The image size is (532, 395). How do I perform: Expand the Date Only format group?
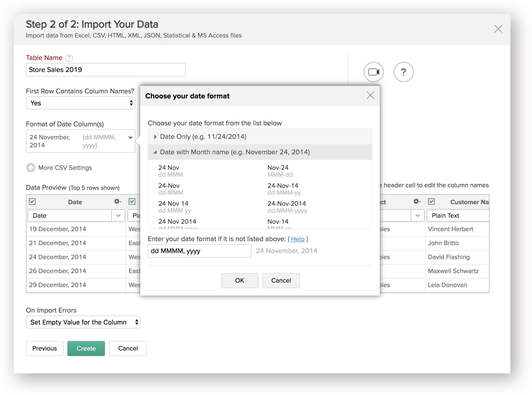click(x=260, y=136)
